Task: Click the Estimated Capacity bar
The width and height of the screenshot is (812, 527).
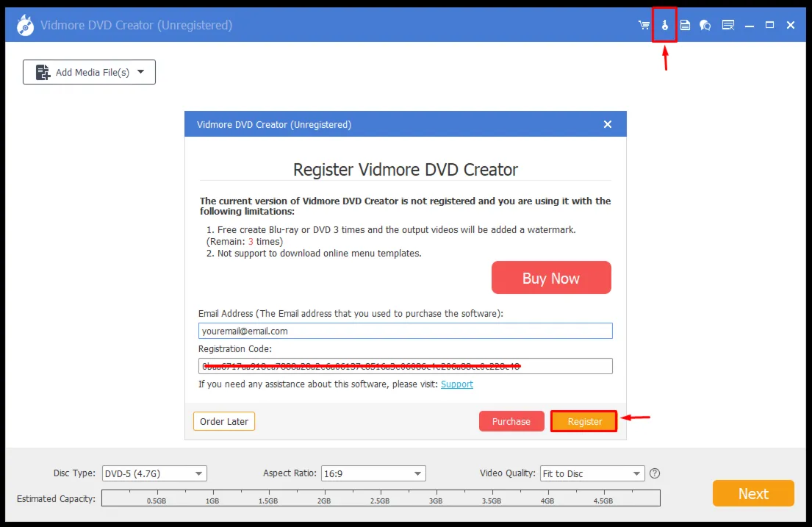Action: [381, 498]
